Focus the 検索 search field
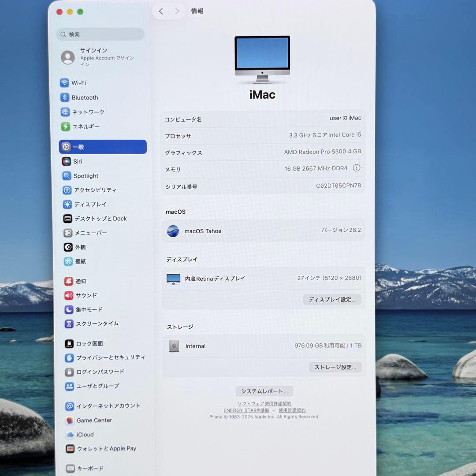The image size is (476, 476). 100,34
